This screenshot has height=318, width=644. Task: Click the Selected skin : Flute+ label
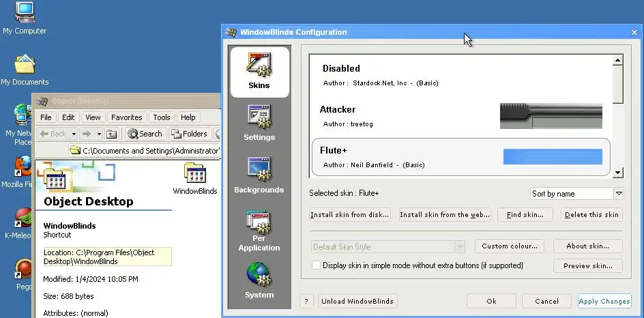point(344,193)
